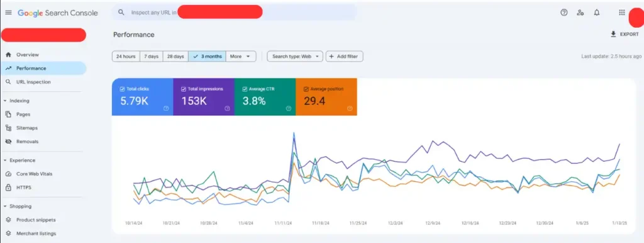This screenshot has height=243, width=644.
Task: Click the Export download icon
Action: (613, 34)
